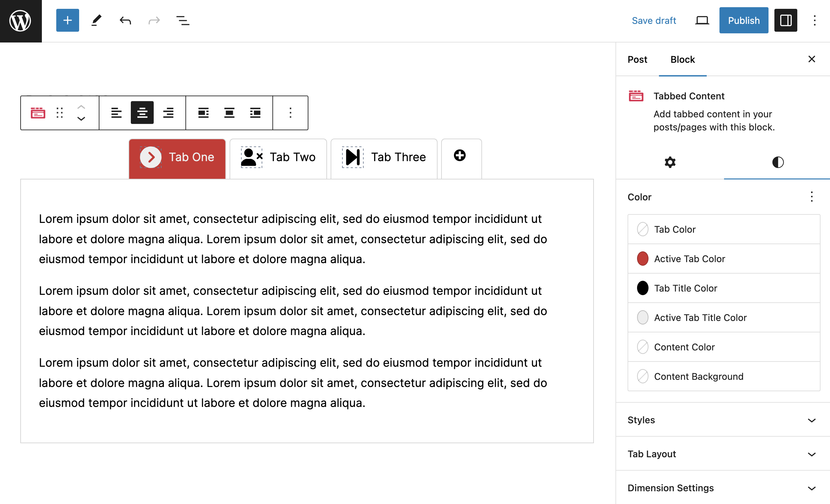Screen dimensions: 830x504
Task: Switch to Tab One
Action: pos(191,157)
